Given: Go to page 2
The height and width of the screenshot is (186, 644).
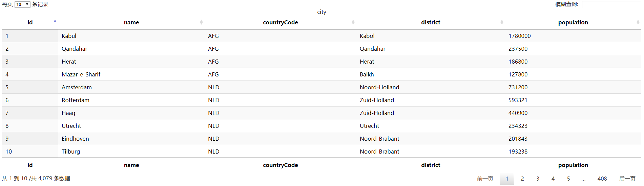Looking at the screenshot, I should 522,179.
